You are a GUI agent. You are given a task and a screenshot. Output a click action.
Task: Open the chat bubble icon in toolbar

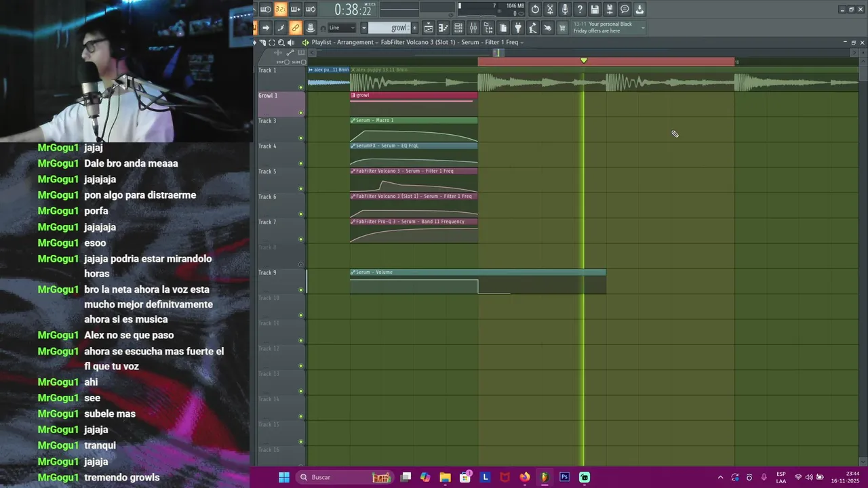coord(625,9)
